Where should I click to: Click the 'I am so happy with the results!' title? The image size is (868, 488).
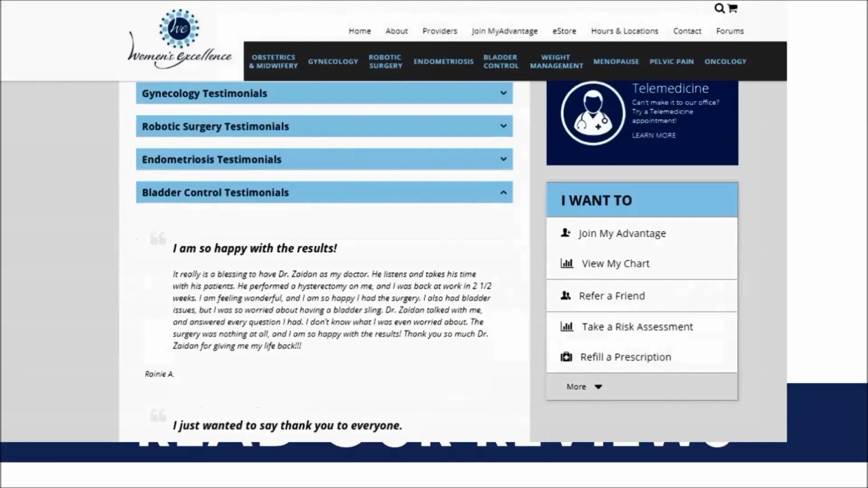tap(255, 248)
